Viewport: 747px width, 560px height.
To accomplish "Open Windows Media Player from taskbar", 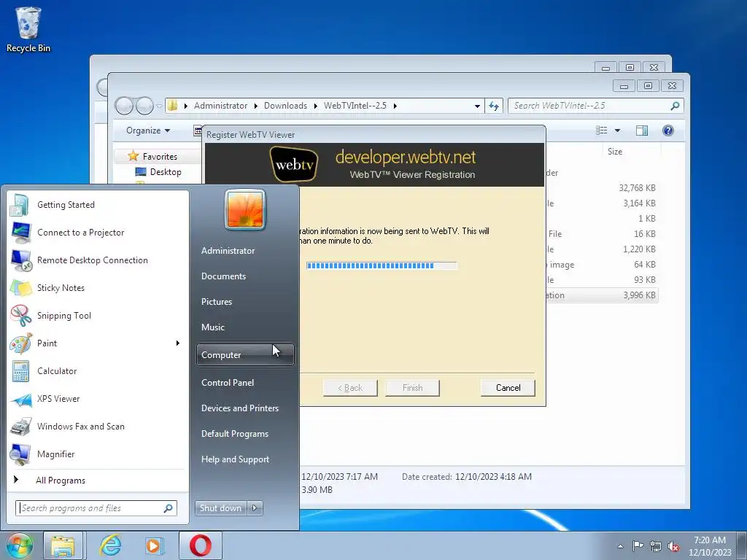I will (154, 545).
